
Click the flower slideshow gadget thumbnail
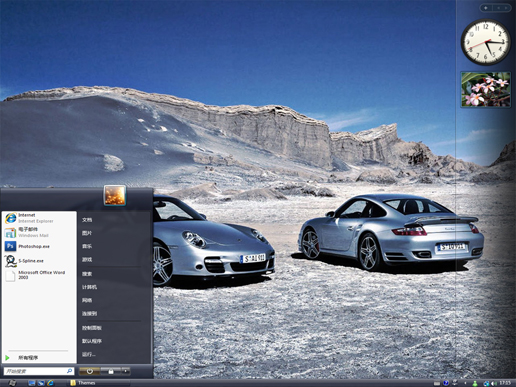click(x=486, y=90)
